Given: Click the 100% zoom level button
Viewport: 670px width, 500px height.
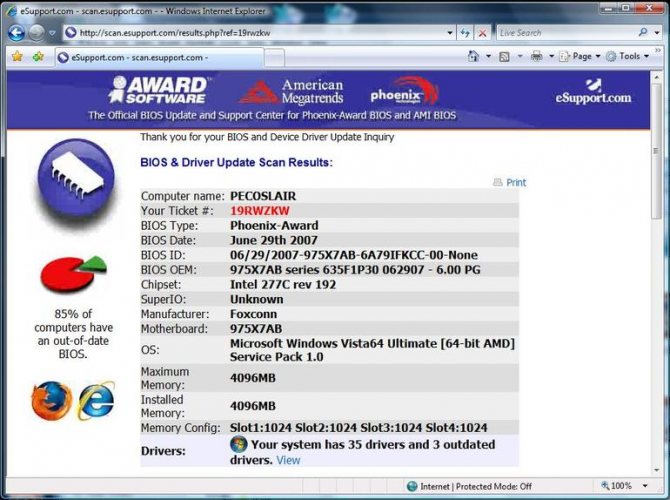Looking at the screenshot, I should pyautogui.click(x=616, y=486).
